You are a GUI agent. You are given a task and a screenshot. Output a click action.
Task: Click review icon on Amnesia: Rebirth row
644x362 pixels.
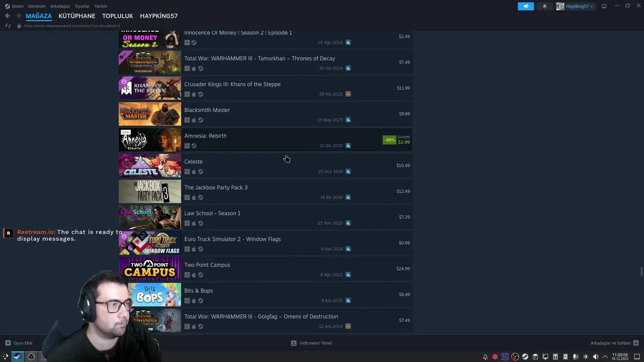click(x=348, y=146)
